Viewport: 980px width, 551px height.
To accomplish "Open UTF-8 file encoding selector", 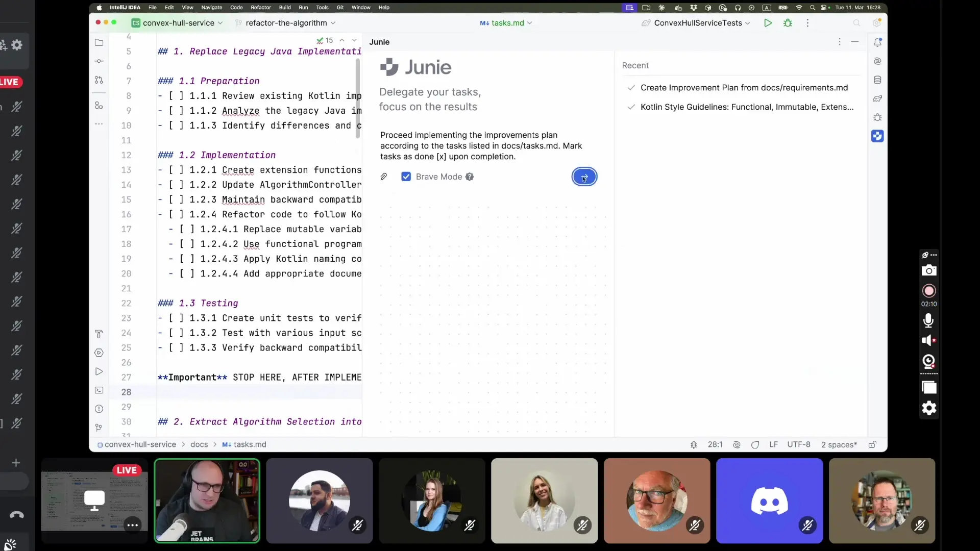I will (x=799, y=444).
